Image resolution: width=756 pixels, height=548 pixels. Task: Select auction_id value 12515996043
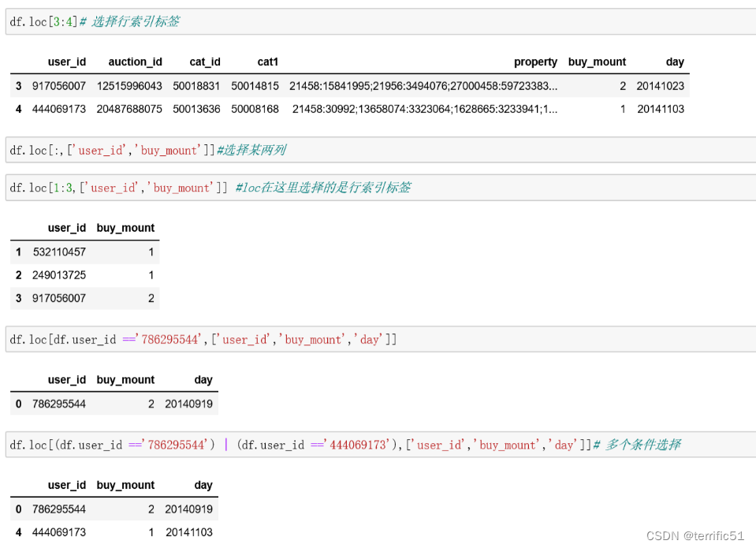pyautogui.click(x=129, y=86)
